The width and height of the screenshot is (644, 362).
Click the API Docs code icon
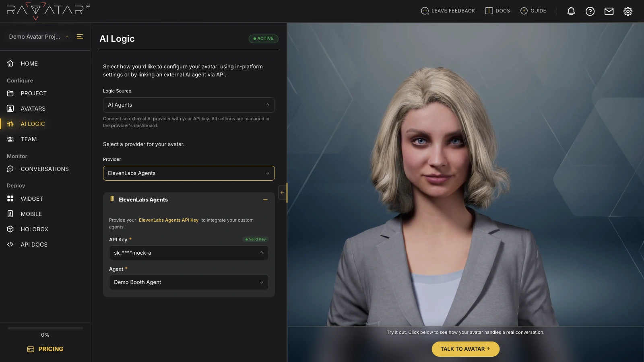click(10, 245)
